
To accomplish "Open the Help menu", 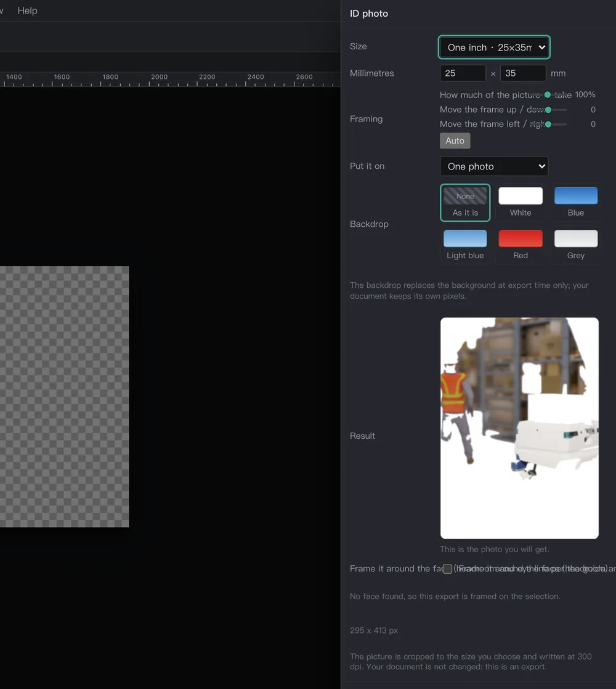I will (x=27, y=10).
